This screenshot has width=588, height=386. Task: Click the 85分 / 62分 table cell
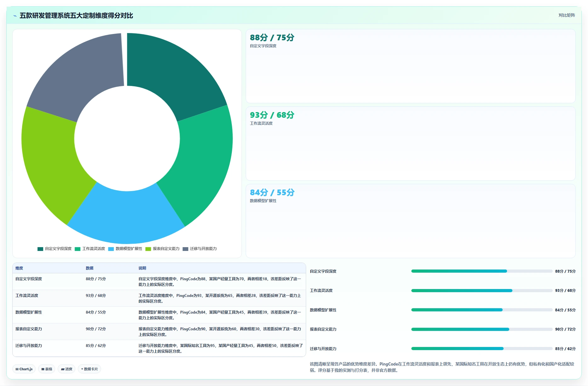coord(96,346)
